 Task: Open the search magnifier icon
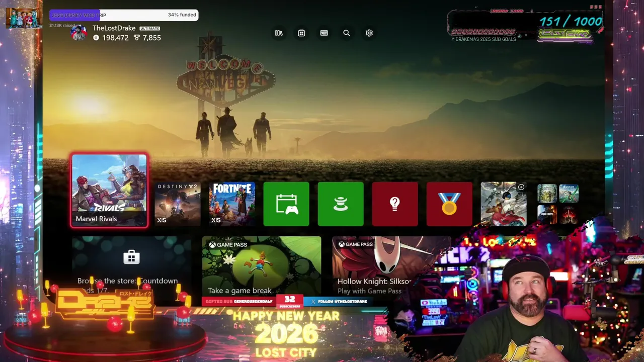(x=347, y=33)
